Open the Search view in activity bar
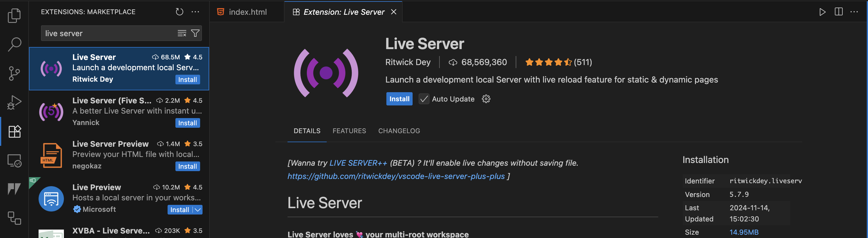This screenshot has width=868, height=238. point(14,44)
